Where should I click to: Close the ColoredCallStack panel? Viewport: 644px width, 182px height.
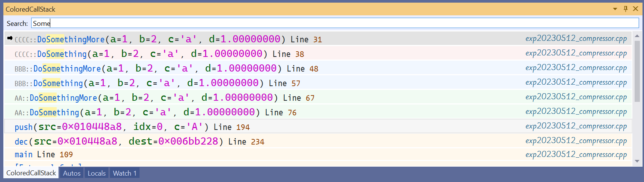(635, 9)
